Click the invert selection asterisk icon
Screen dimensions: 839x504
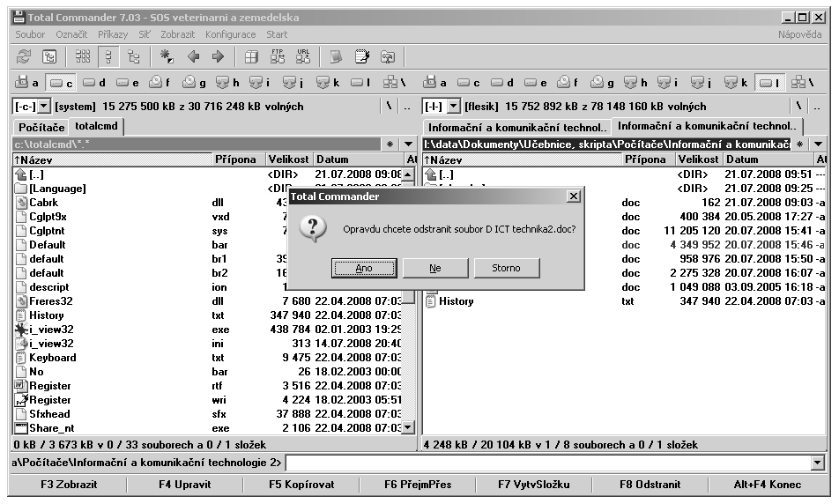tap(167, 56)
